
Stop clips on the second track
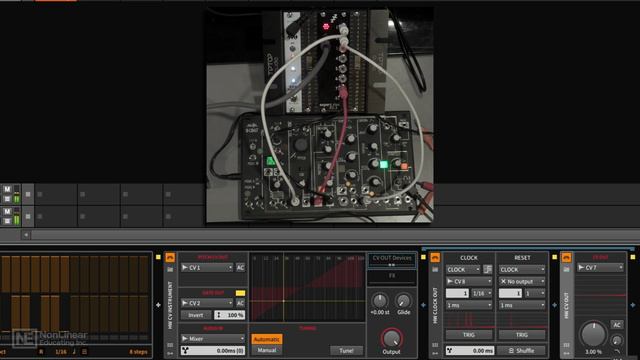[28, 216]
